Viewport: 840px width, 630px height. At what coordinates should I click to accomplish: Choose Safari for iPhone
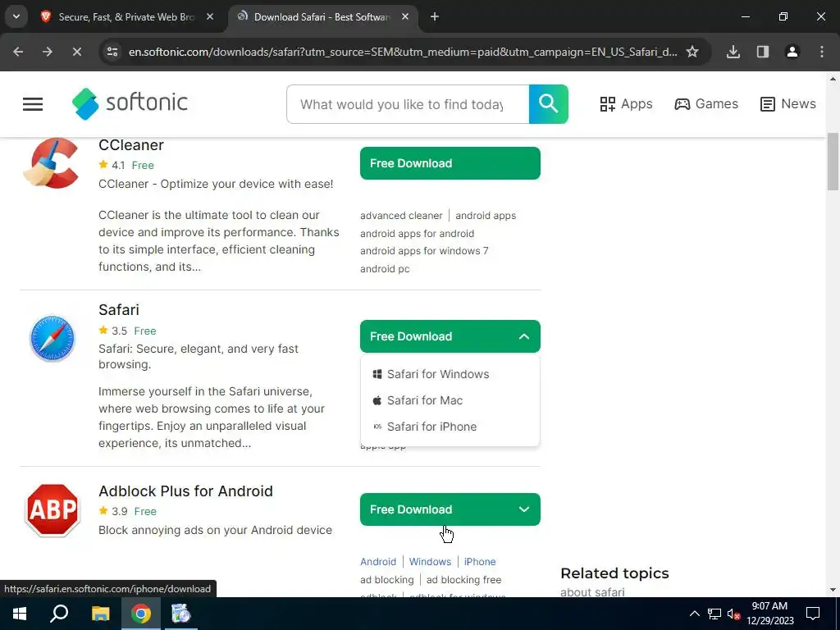click(425, 427)
